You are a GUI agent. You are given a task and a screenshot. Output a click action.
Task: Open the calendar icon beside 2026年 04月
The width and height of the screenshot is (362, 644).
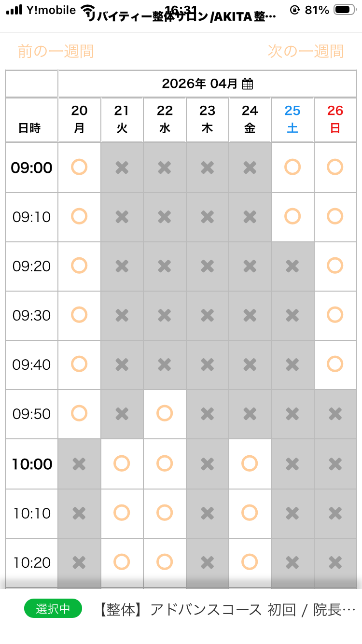pyautogui.click(x=247, y=84)
